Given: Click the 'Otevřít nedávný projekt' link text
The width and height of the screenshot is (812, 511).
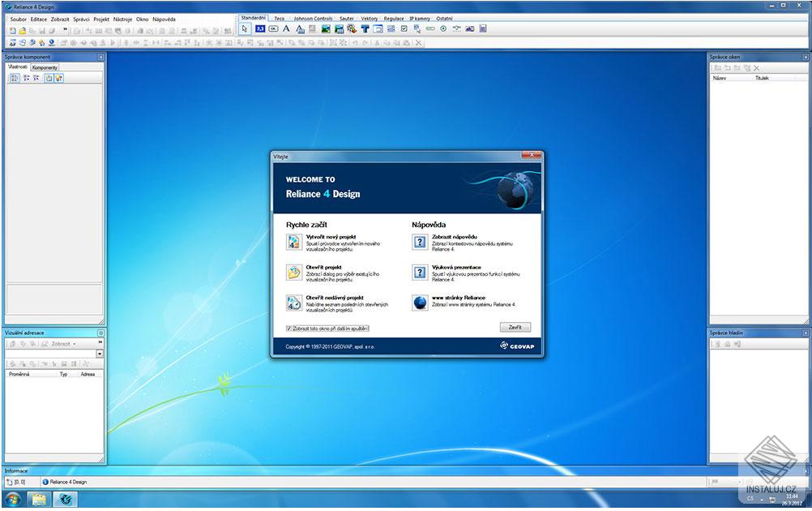Looking at the screenshot, I should point(335,298).
